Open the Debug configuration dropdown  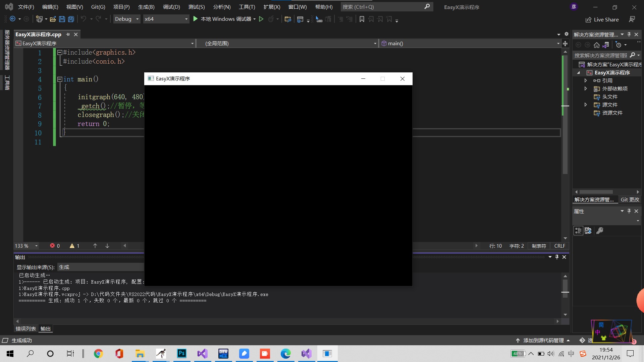click(x=126, y=19)
